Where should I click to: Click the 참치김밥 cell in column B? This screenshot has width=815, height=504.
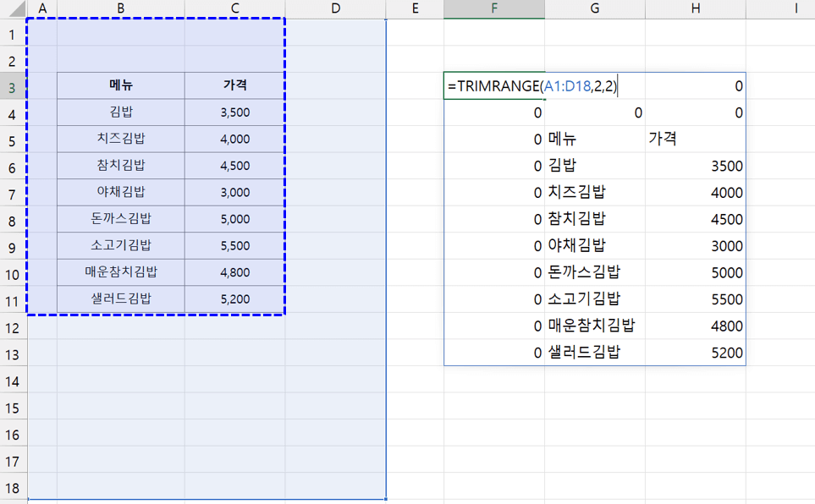120,165
